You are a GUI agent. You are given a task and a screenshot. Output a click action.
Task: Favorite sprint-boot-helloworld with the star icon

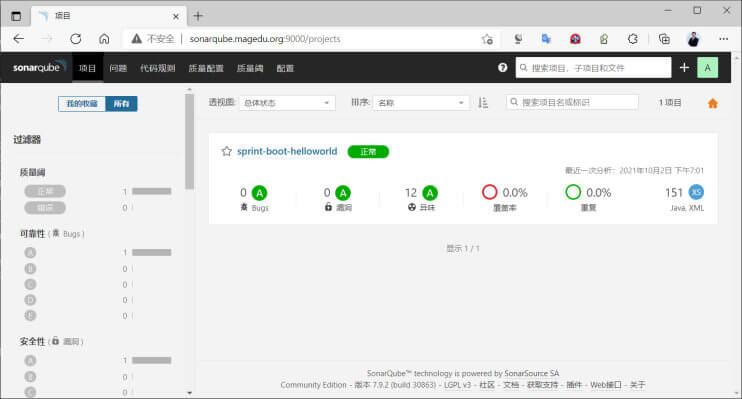point(227,151)
